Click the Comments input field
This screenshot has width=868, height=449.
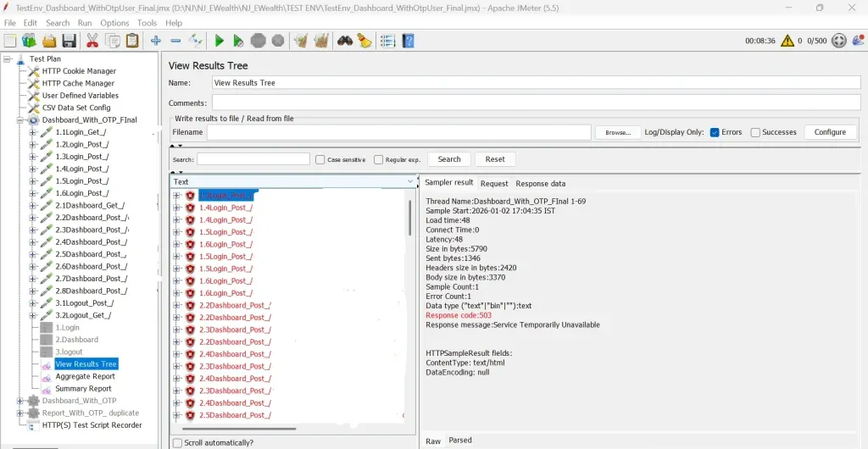tap(537, 103)
